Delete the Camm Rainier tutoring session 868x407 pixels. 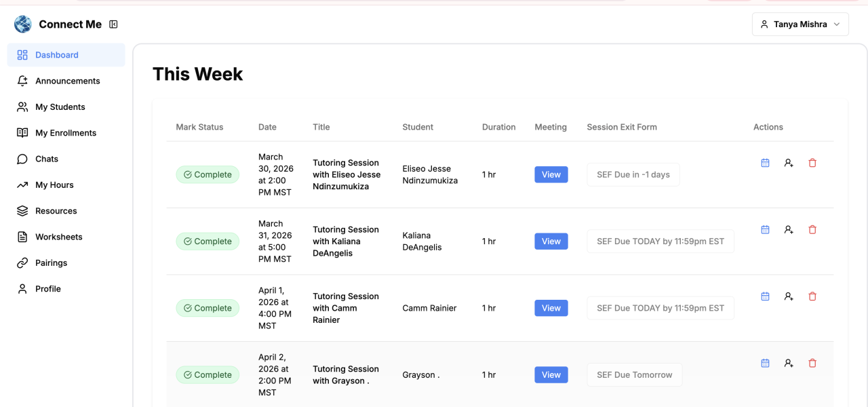coord(812,296)
